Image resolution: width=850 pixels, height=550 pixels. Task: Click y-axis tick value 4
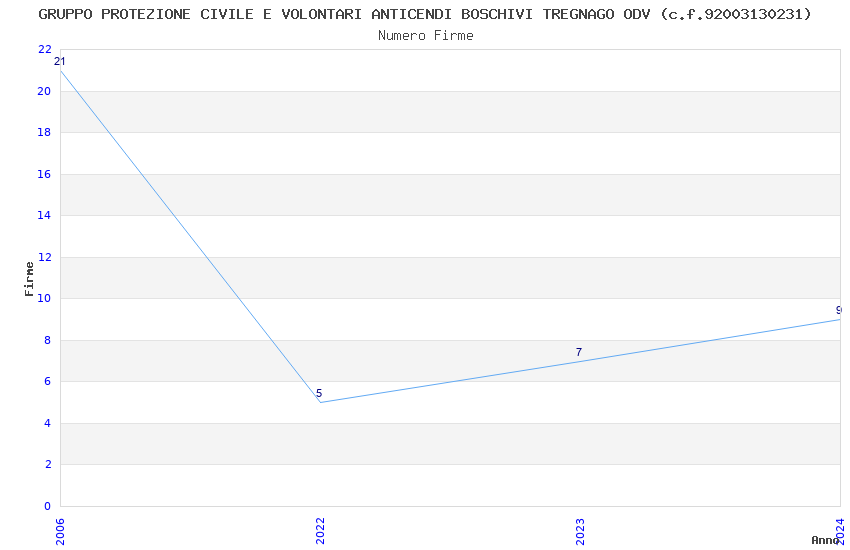pyautogui.click(x=48, y=423)
